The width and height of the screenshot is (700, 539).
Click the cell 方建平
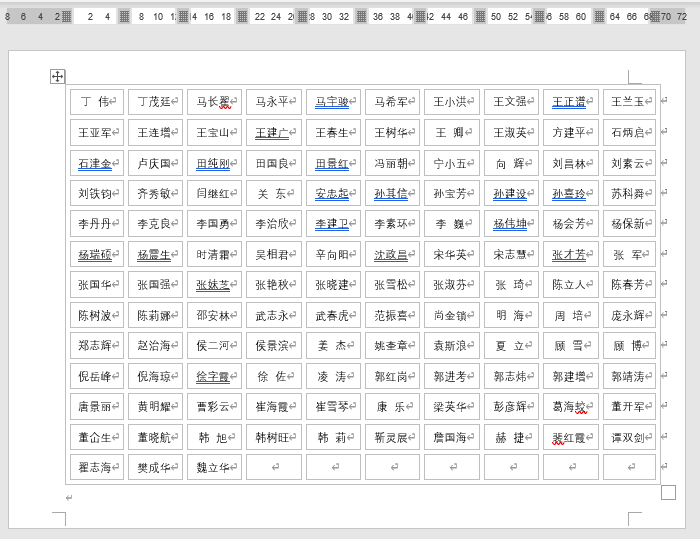(x=571, y=133)
